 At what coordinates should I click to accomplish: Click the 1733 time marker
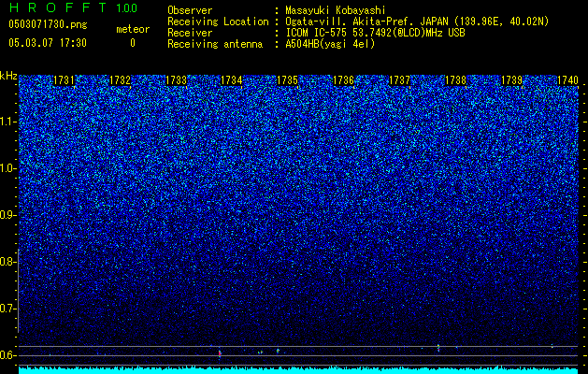pos(176,80)
